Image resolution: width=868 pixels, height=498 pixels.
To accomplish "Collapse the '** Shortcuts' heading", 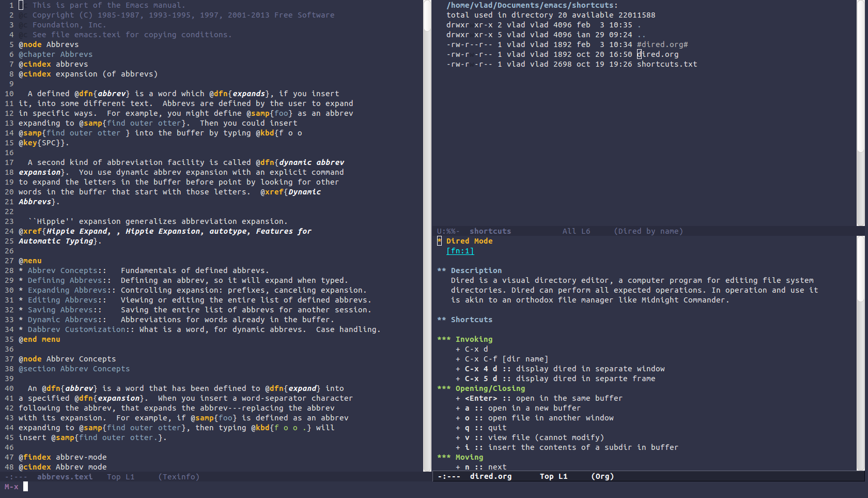I will pos(464,320).
